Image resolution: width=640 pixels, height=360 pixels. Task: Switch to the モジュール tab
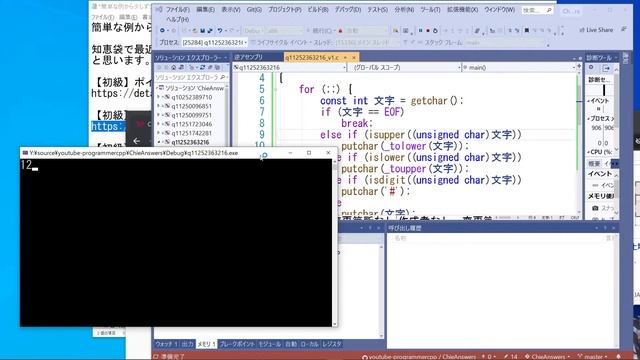270,344
